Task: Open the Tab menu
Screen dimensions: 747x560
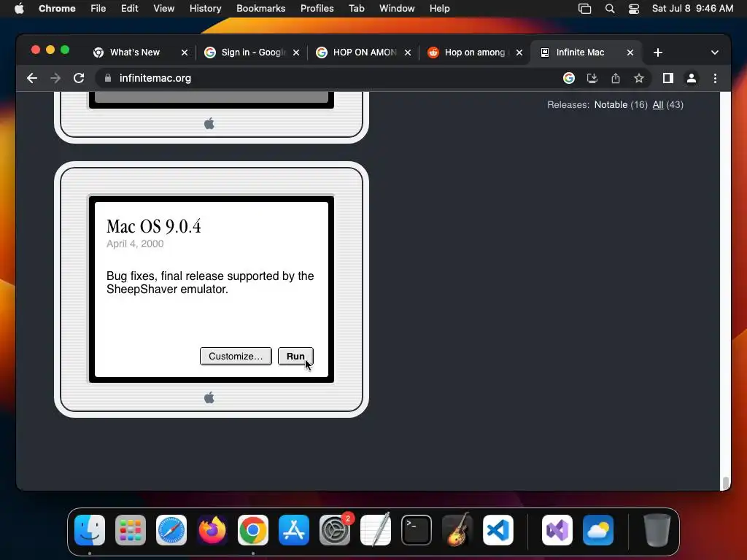Action: coord(356,9)
